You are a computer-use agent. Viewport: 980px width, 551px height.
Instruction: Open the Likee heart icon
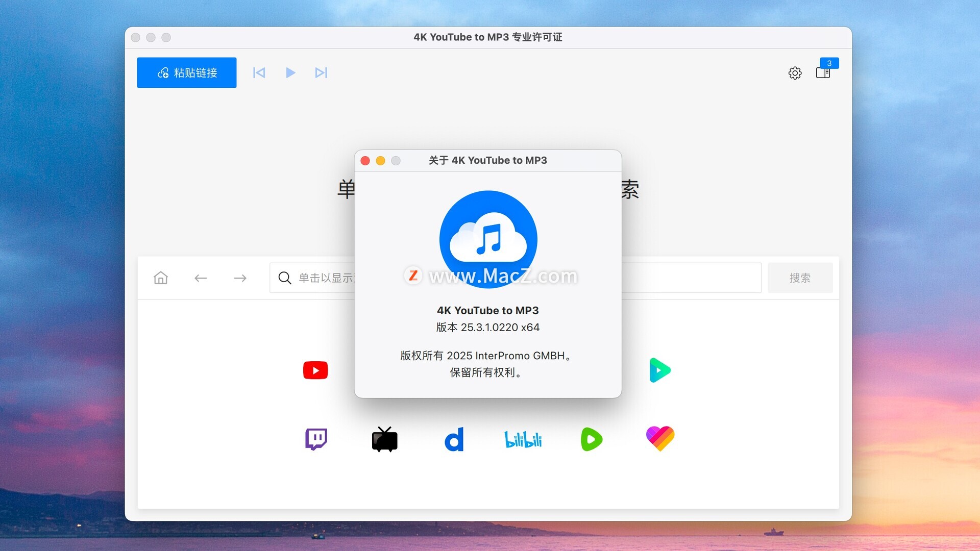[x=660, y=439]
